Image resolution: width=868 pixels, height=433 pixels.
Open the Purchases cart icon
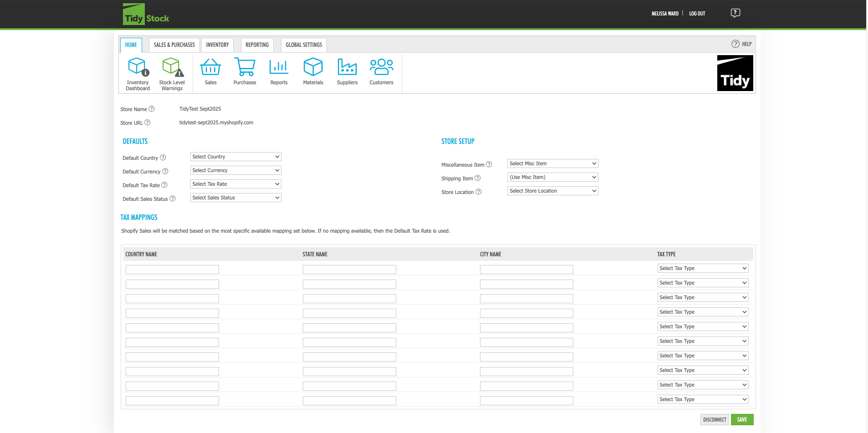pyautogui.click(x=245, y=67)
